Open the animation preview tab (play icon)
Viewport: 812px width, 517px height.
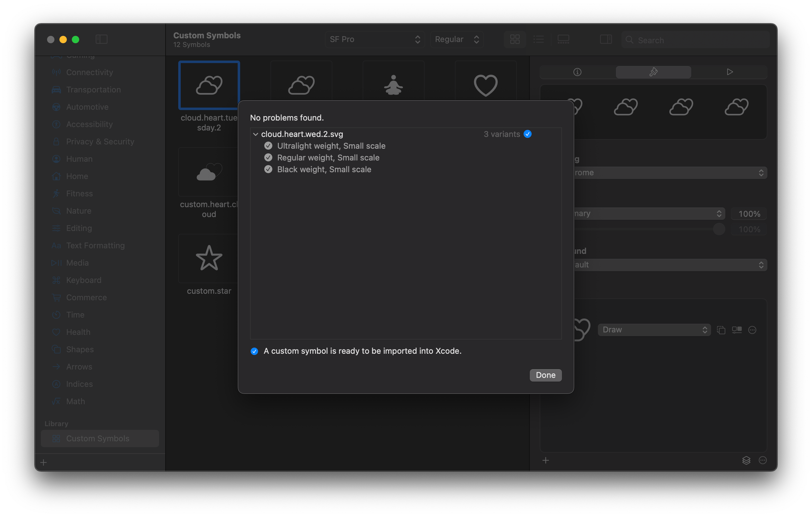[x=730, y=72]
